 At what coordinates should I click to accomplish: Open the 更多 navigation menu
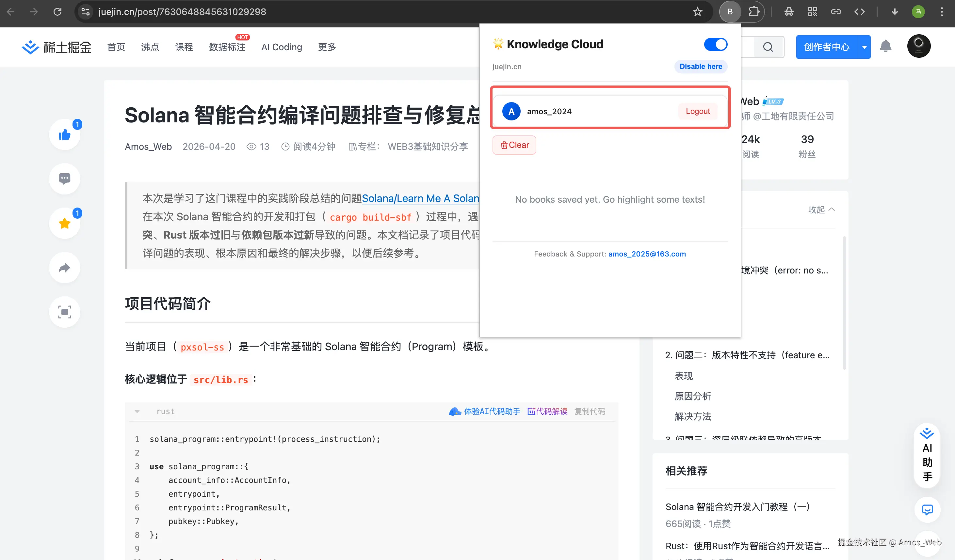327,47
